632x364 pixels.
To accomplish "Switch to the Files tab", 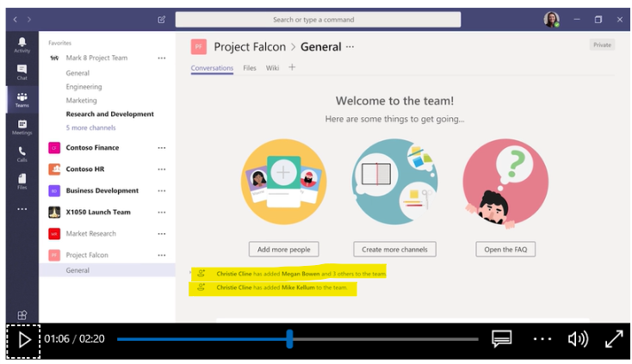I will click(250, 68).
